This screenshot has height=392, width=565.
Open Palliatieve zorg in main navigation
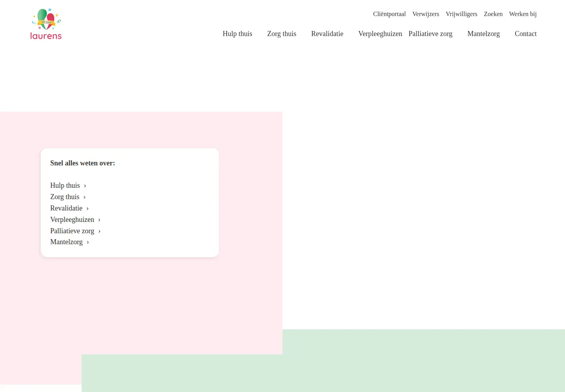(430, 34)
